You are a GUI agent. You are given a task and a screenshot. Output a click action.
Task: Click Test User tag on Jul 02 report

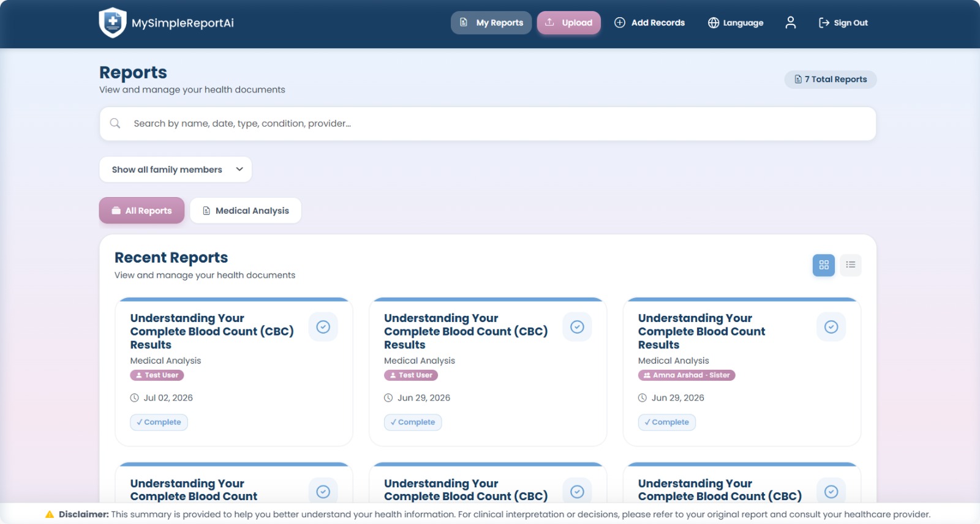click(x=157, y=375)
